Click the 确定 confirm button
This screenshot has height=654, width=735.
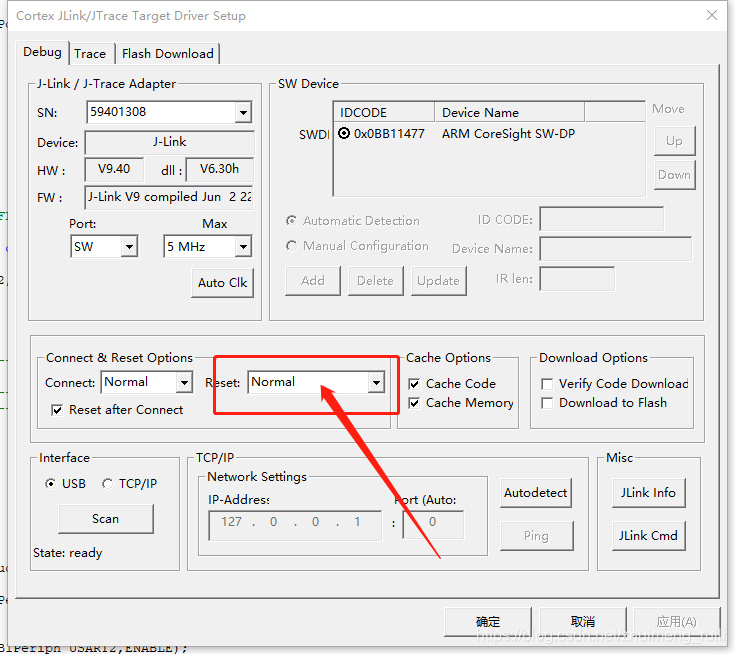tap(488, 622)
